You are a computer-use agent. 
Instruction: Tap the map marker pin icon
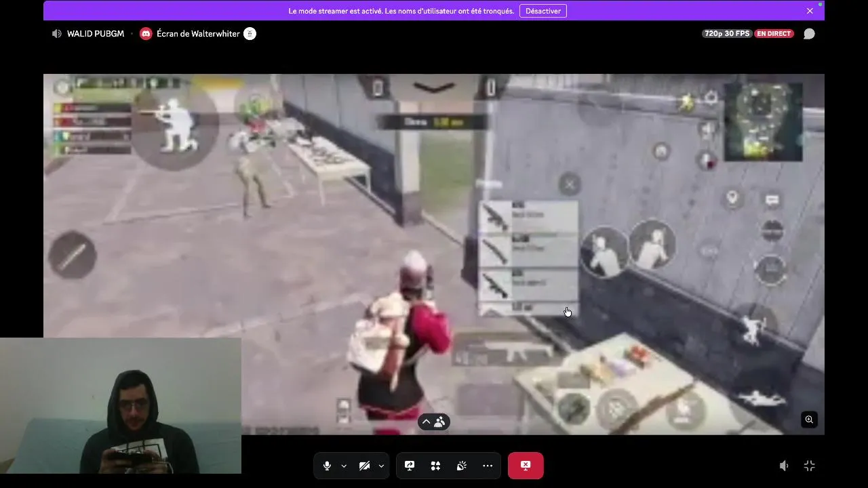click(732, 198)
